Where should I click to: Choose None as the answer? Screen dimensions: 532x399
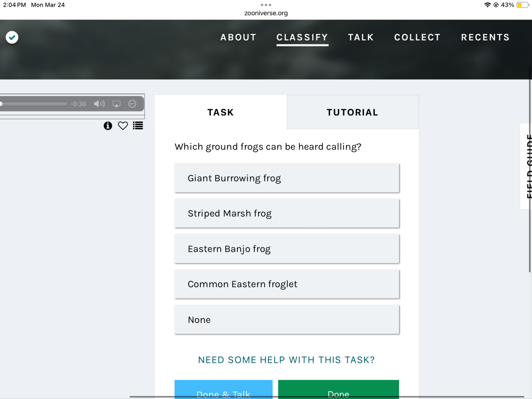[x=287, y=320]
